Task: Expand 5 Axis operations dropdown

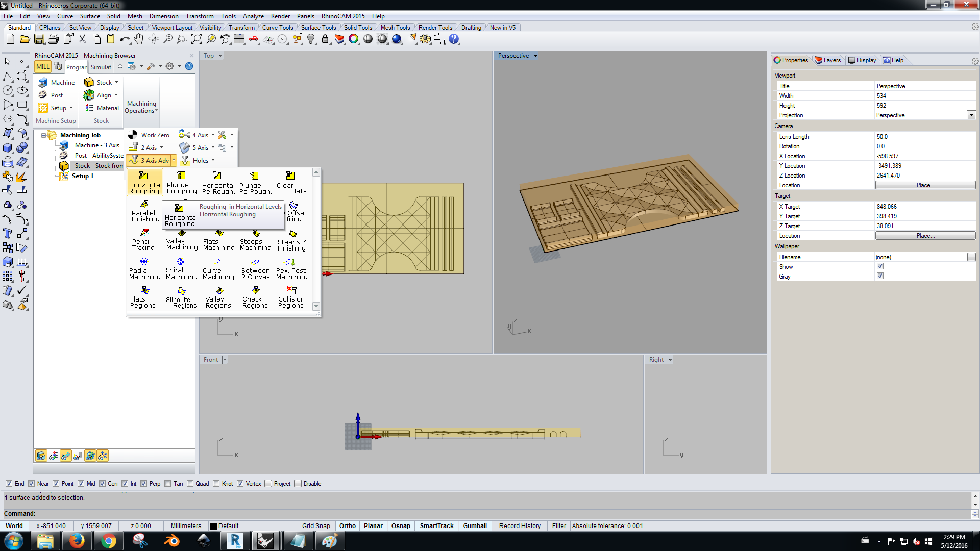Action: pyautogui.click(x=213, y=147)
